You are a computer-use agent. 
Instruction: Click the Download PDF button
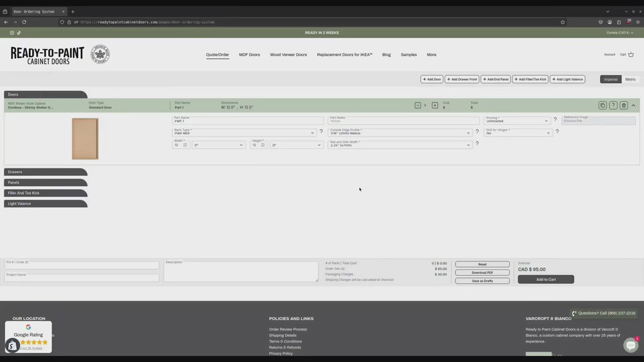(x=482, y=273)
